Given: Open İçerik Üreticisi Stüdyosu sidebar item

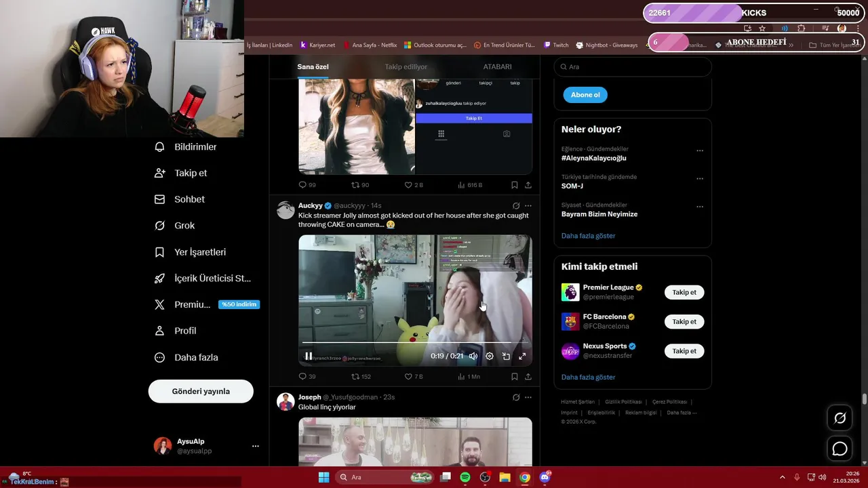Looking at the screenshot, I should pyautogui.click(x=203, y=279).
